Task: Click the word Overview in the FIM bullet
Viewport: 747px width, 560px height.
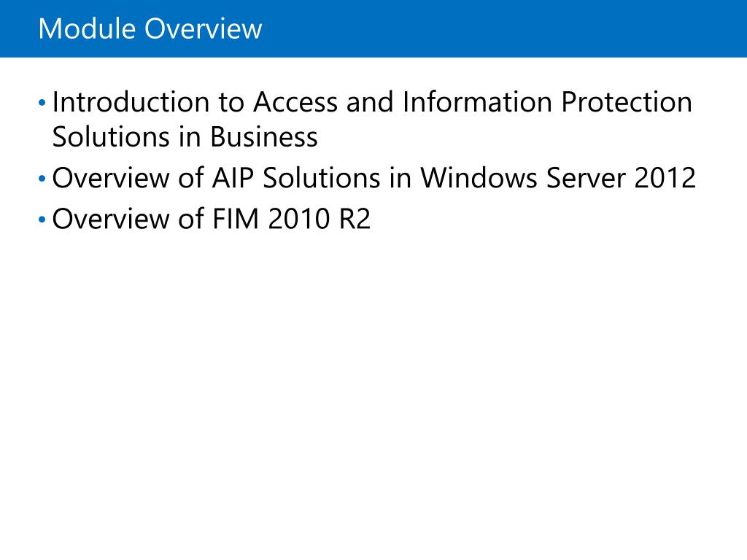Action: coord(111,219)
